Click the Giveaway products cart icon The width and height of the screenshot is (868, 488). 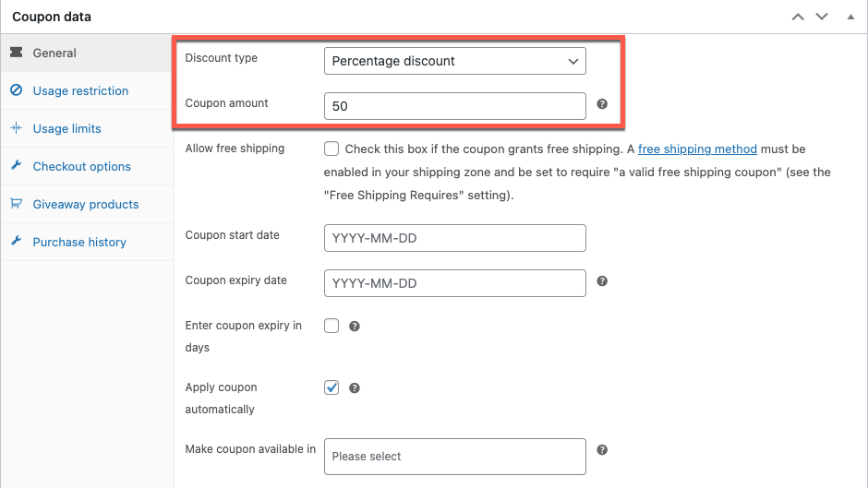[17, 203]
